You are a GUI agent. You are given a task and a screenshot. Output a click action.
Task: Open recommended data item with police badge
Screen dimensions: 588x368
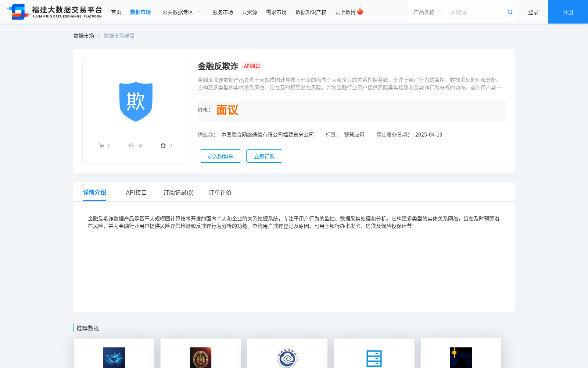pyautogui.click(x=201, y=357)
